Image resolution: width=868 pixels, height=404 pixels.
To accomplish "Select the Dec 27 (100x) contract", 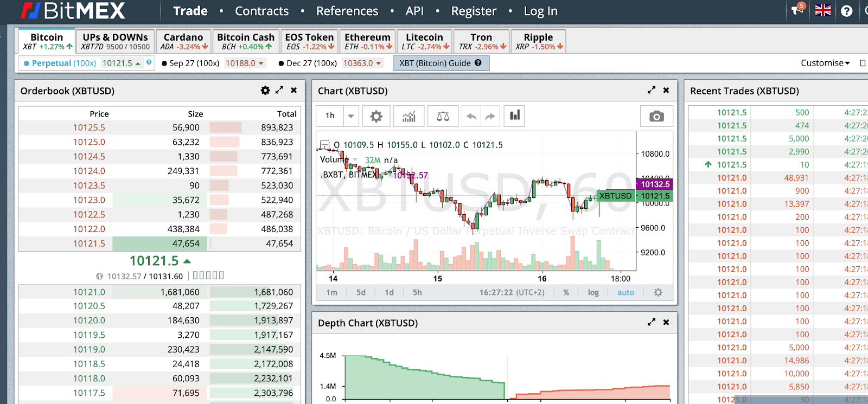I will 308,63.
